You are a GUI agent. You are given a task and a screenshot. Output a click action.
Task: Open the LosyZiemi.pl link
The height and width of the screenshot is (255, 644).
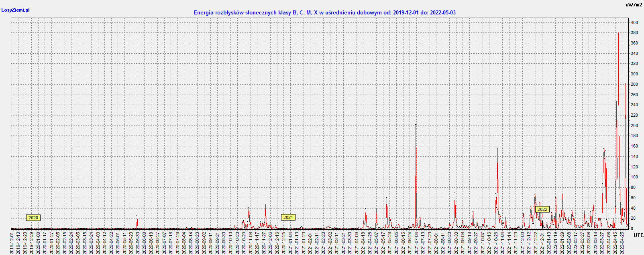coord(16,10)
